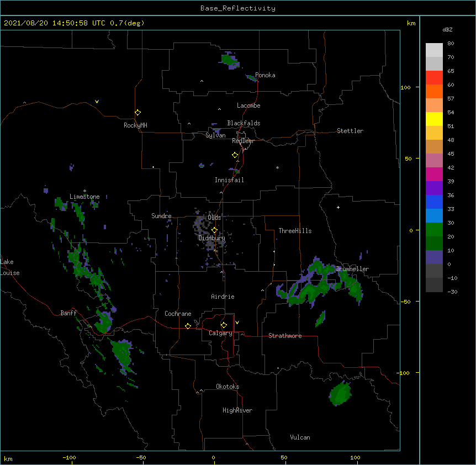
Task: Click the Okotoks city label
Action: pyautogui.click(x=228, y=387)
